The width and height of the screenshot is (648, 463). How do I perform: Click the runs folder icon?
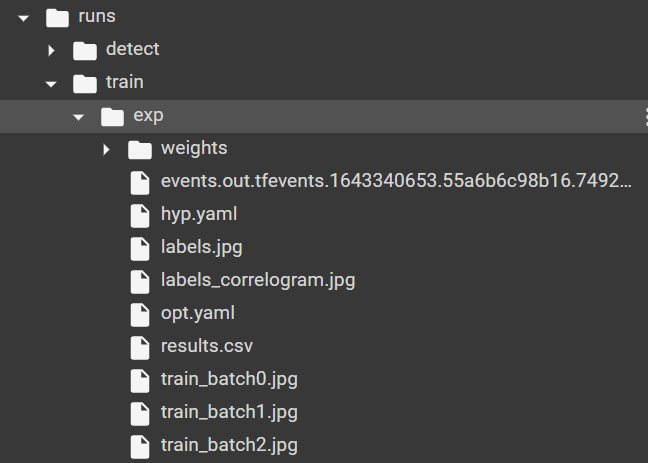(58, 17)
